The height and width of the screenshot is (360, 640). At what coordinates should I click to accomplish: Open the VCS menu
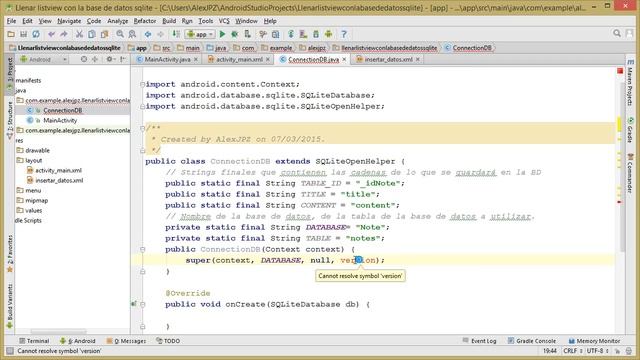[224, 21]
